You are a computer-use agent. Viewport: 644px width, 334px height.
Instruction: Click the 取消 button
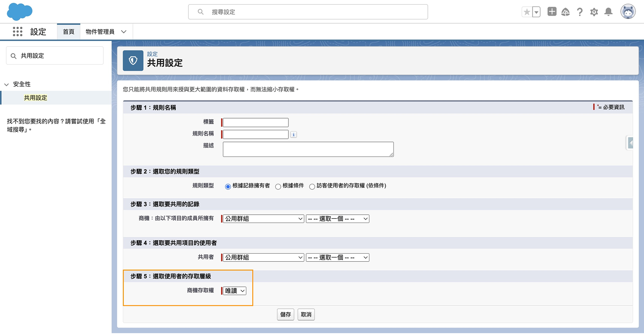tap(306, 315)
